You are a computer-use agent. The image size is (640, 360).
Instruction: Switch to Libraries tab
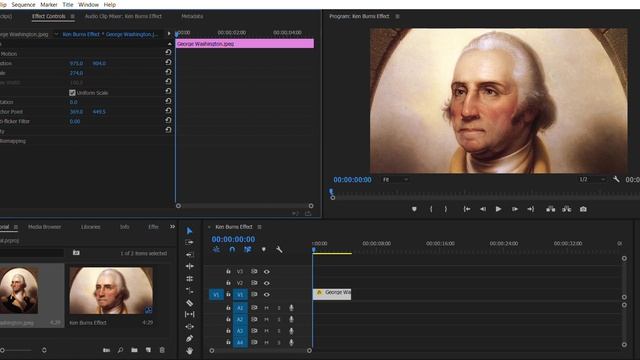click(x=91, y=227)
